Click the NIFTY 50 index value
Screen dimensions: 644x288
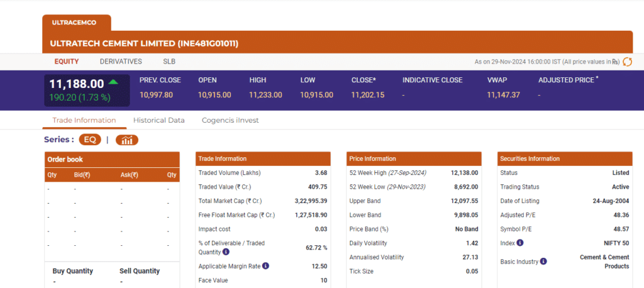click(616, 243)
